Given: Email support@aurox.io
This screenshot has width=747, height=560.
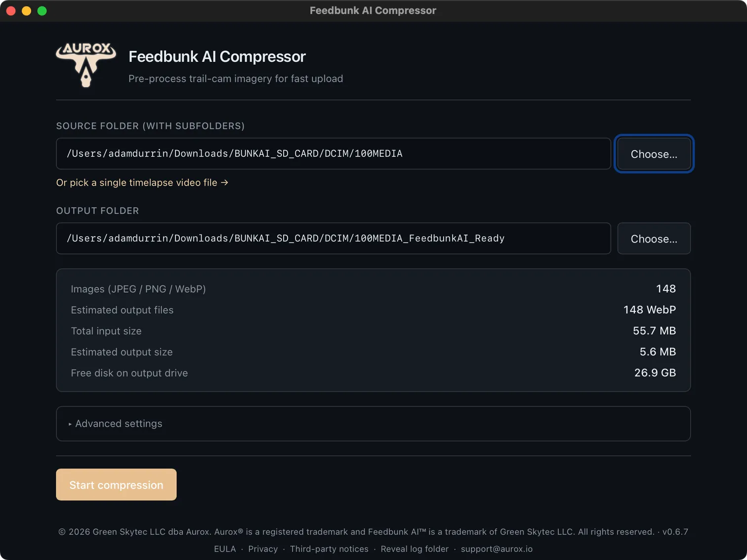Looking at the screenshot, I should click(x=497, y=549).
